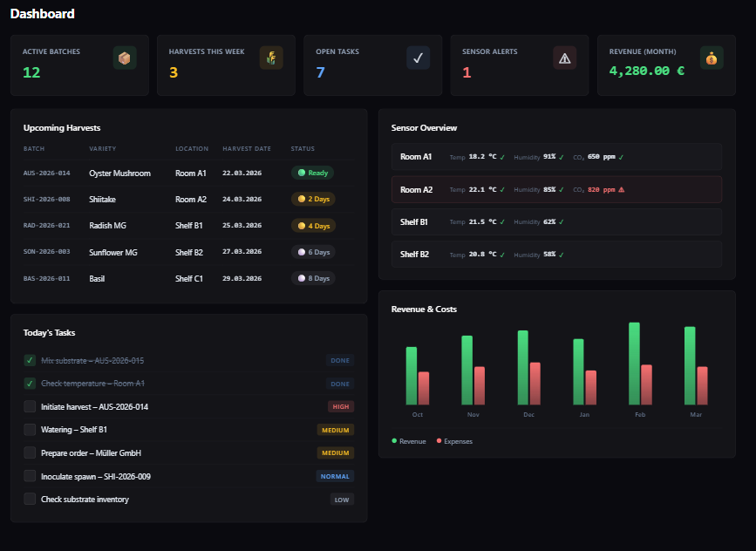
Task: Click the 8 Days badge for Basil
Action: [x=313, y=278]
